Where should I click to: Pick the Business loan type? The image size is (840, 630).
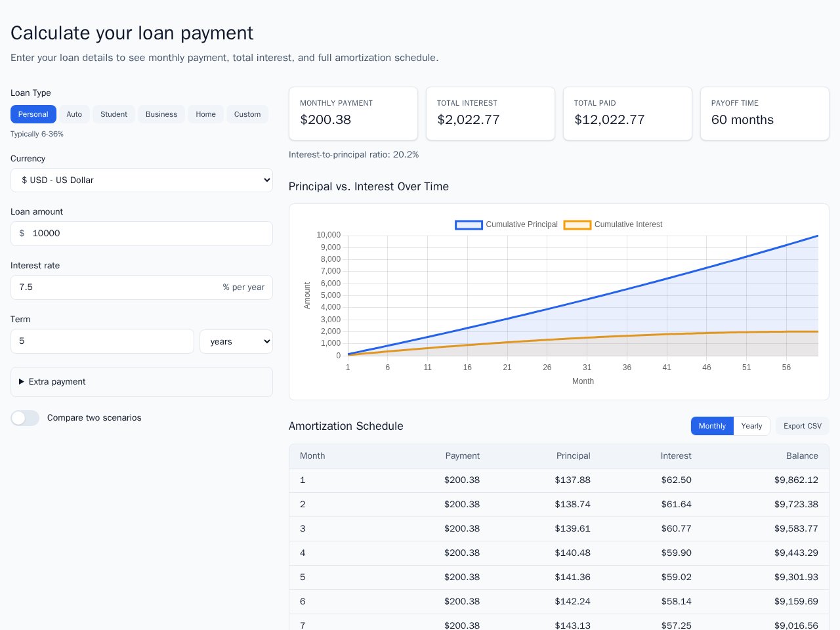point(161,114)
